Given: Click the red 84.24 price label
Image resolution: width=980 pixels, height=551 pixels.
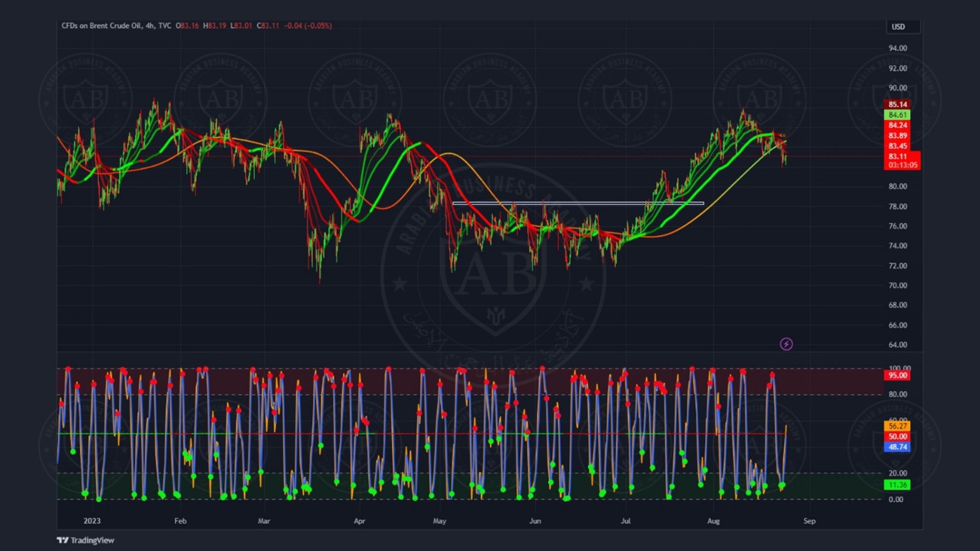Looking at the screenshot, I should (897, 125).
